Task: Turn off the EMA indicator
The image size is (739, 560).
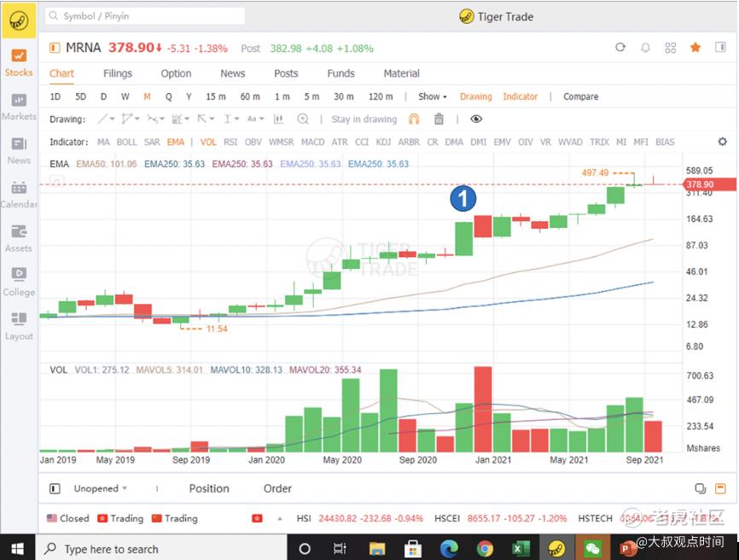Action: pos(175,142)
